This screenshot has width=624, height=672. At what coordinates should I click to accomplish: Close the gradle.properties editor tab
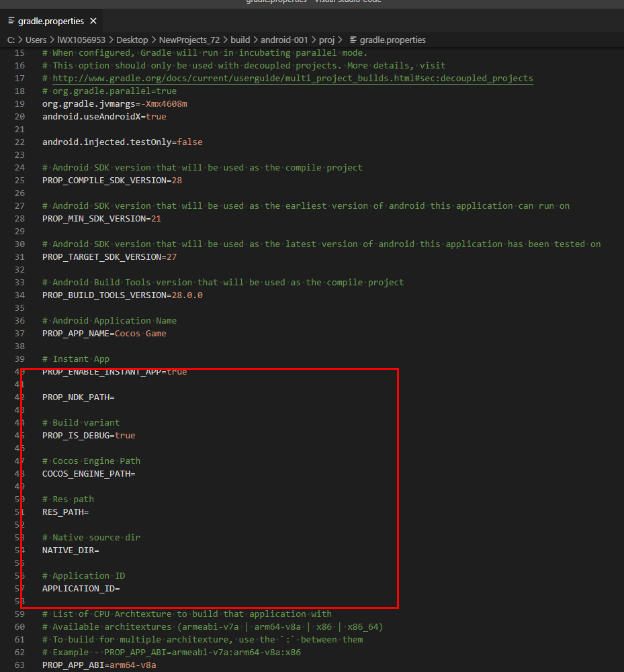(92, 20)
